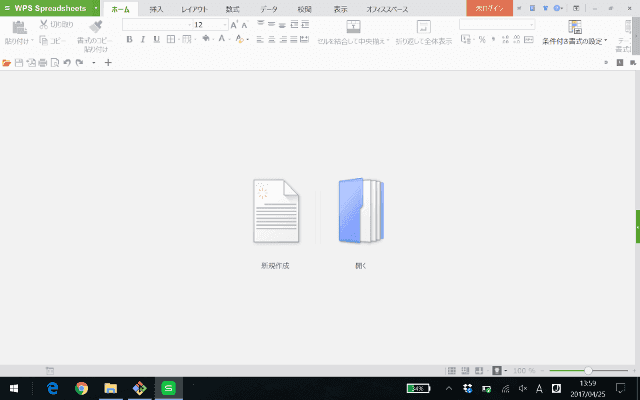Switch to ホーム tab
The image size is (640, 400).
120,9
